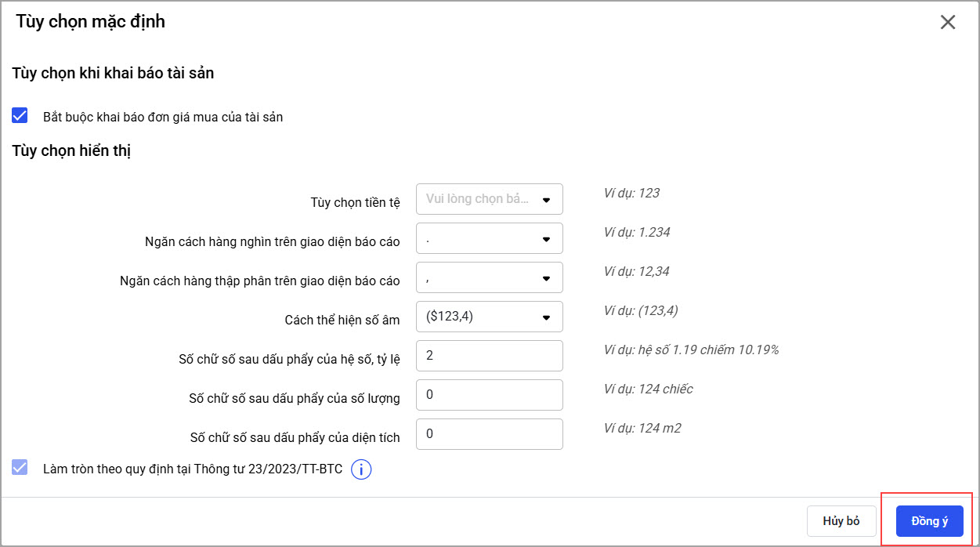Screen dimensions: 980x547
Task: Toggle Làm tròn theo quy định checkbox
Action: click(x=20, y=468)
